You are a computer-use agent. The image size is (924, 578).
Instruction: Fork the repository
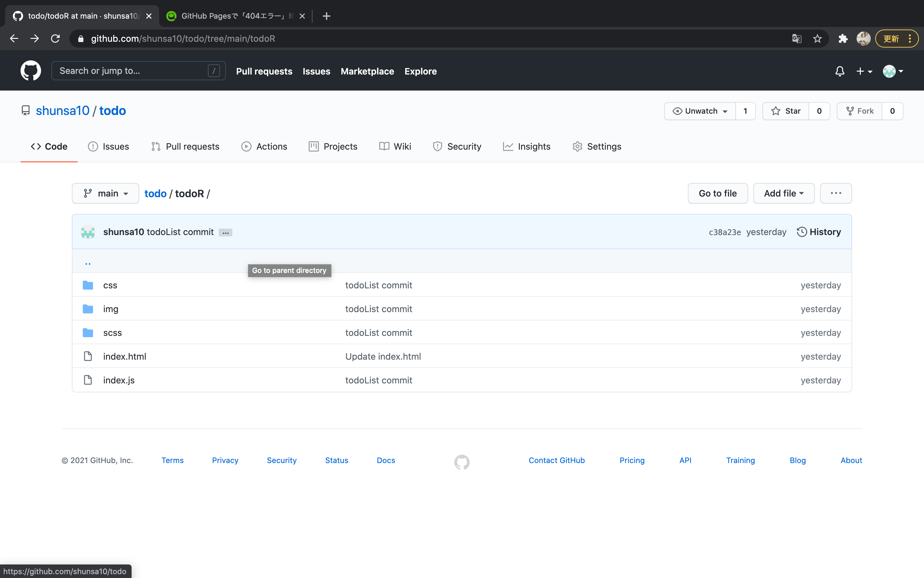pyautogui.click(x=860, y=111)
